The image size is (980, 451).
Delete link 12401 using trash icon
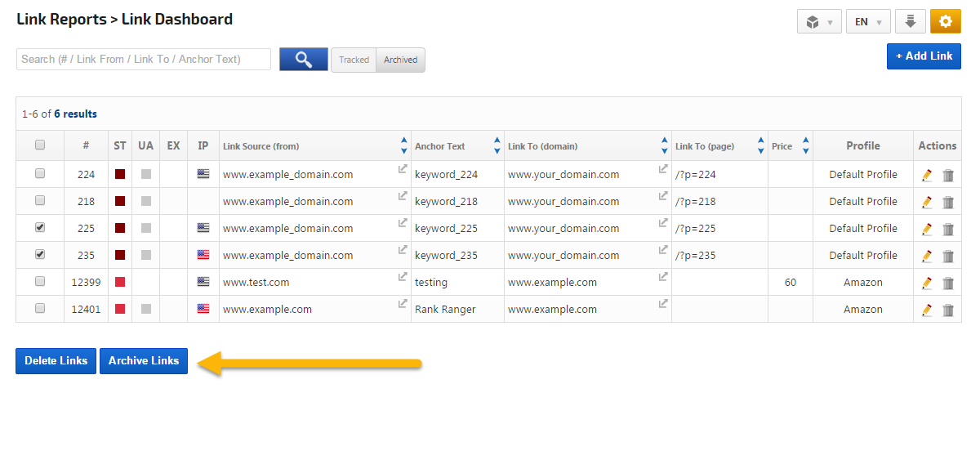948,310
